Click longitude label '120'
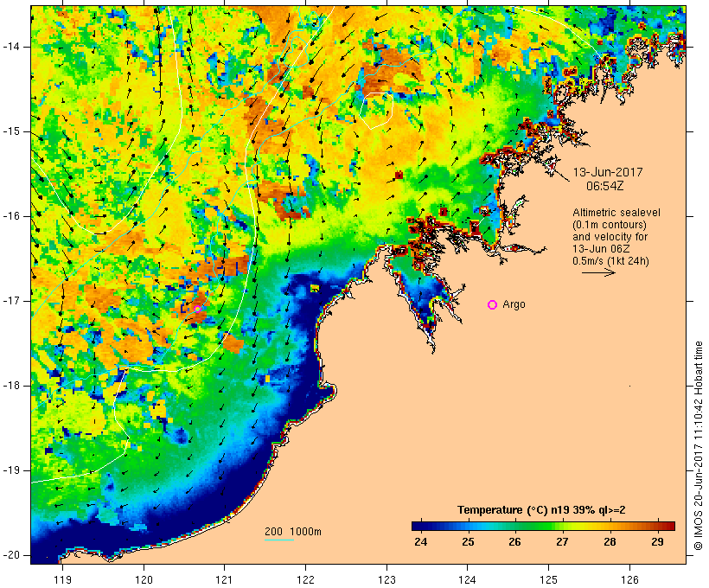Screen dimensions: 709x588 tap(144, 579)
